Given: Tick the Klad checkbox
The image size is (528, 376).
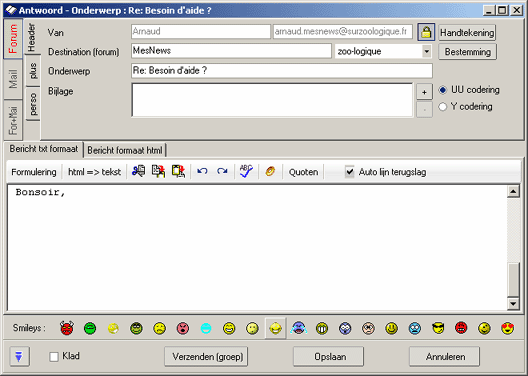Looking at the screenshot, I should (54, 356).
